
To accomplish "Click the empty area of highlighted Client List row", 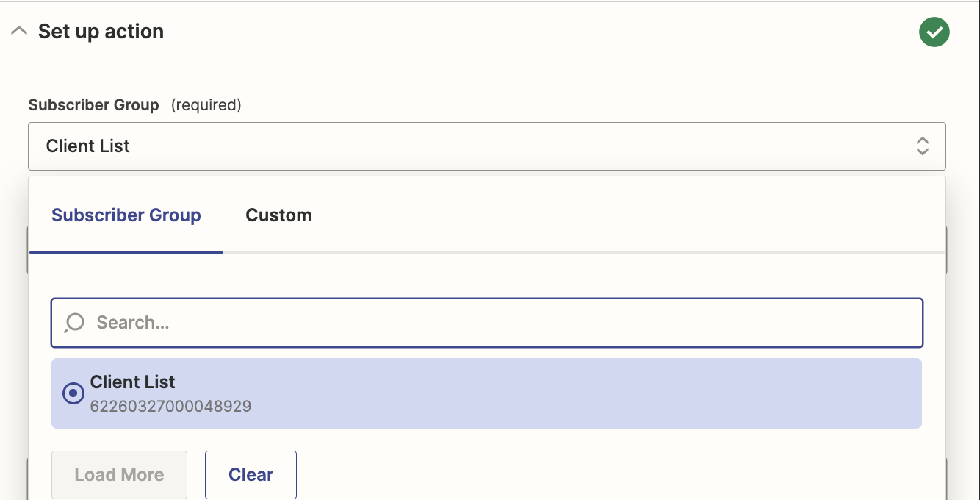I will coord(588,393).
